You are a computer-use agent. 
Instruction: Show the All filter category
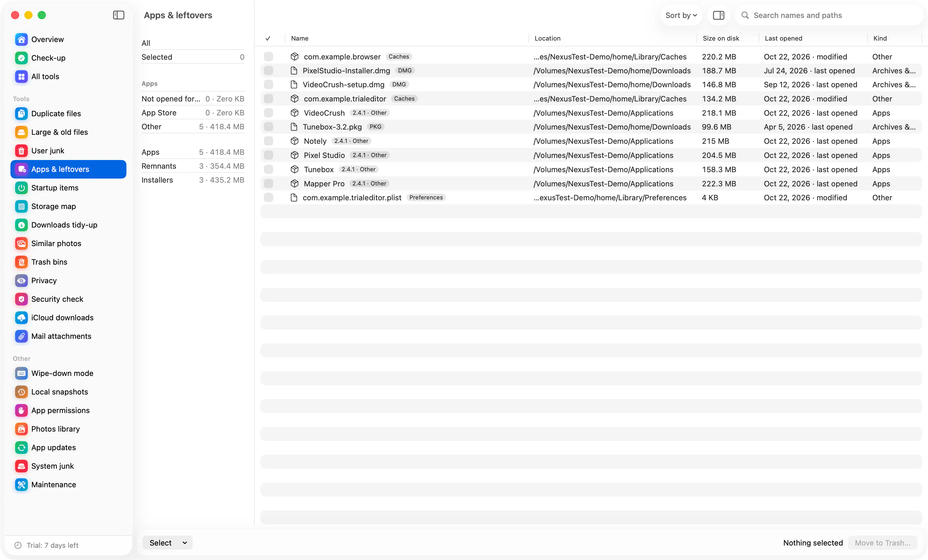click(193, 43)
